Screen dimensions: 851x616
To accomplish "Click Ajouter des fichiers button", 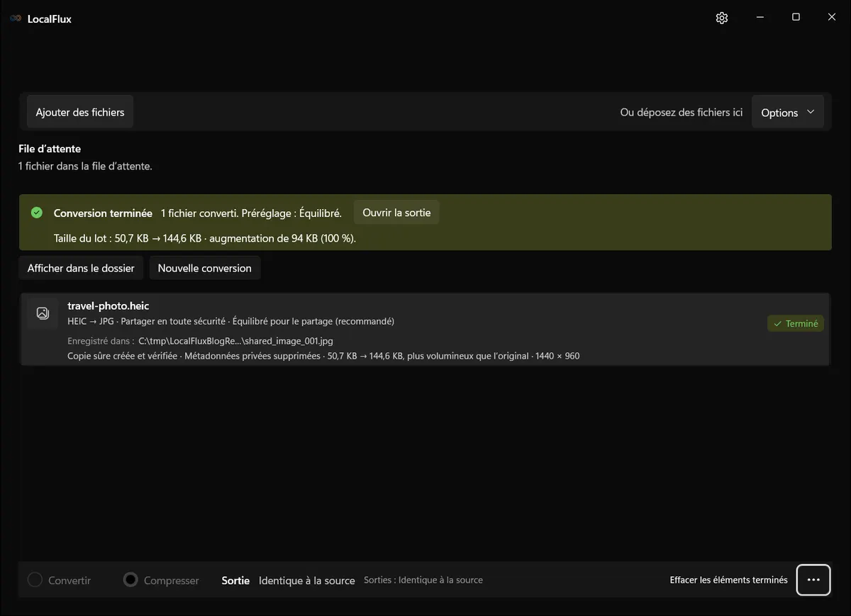I will (80, 112).
